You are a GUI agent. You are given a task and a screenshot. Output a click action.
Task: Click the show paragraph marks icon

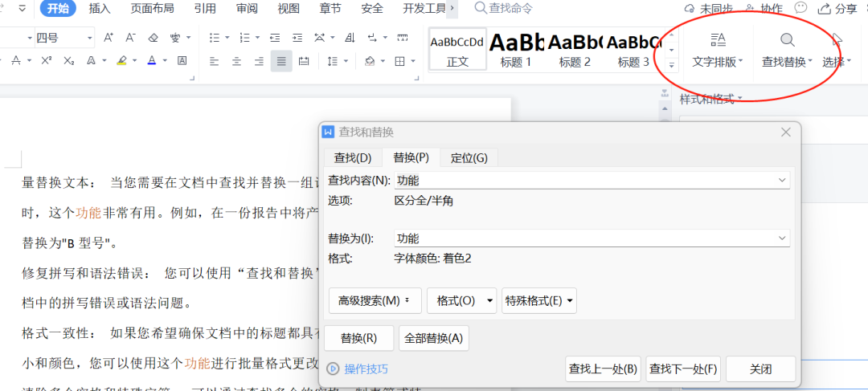pyautogui.click(x=372, y=38)
